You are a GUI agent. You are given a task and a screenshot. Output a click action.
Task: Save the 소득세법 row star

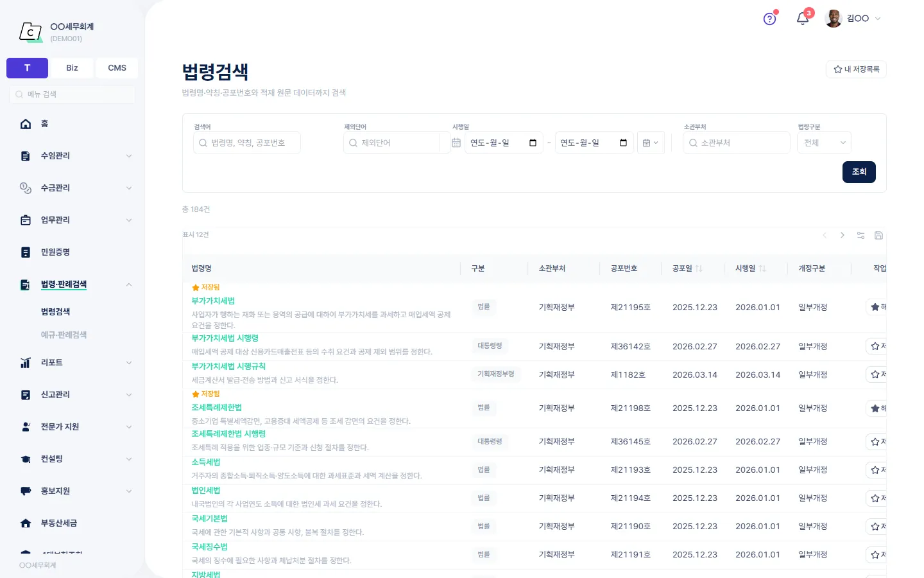tap(877, 470)
